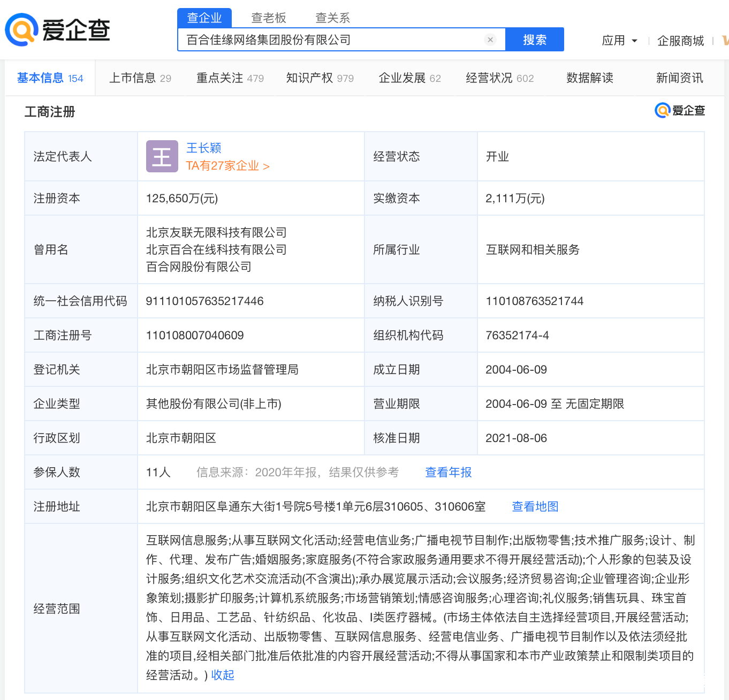Select the 新闻资讯 tab
Screen dimensions: 729x700
pyautogui.click(x=680, y=78)
